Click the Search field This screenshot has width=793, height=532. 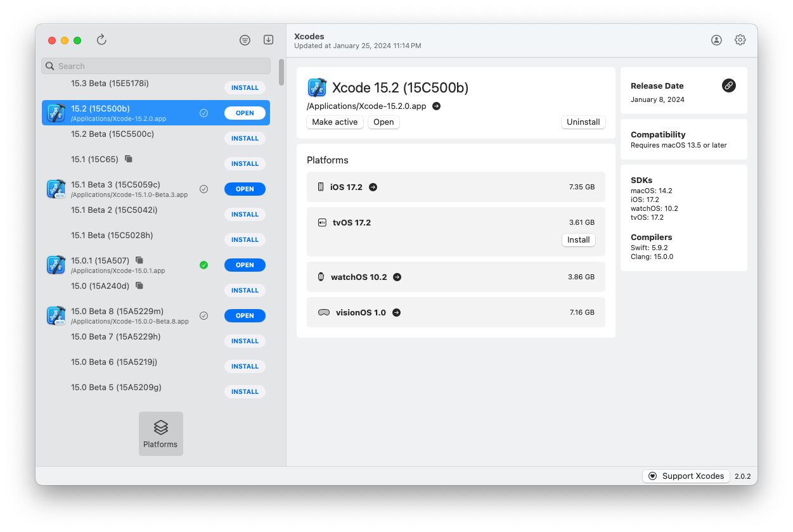[x=156, y=66]
